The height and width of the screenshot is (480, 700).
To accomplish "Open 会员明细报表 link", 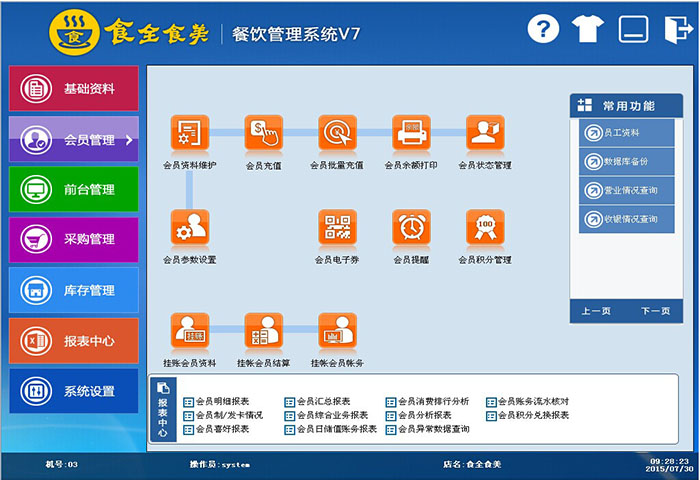I will [x=217, y=401].
